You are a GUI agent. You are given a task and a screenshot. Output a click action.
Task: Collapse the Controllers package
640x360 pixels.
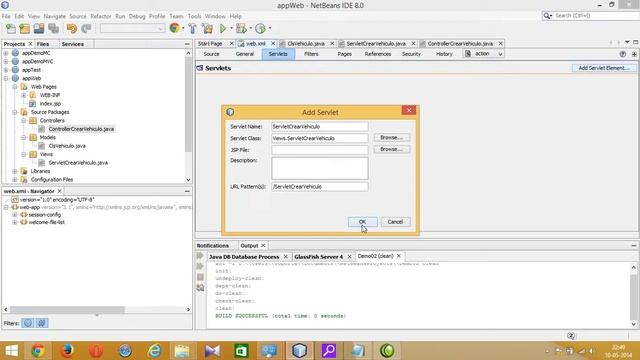coord(24,121)
